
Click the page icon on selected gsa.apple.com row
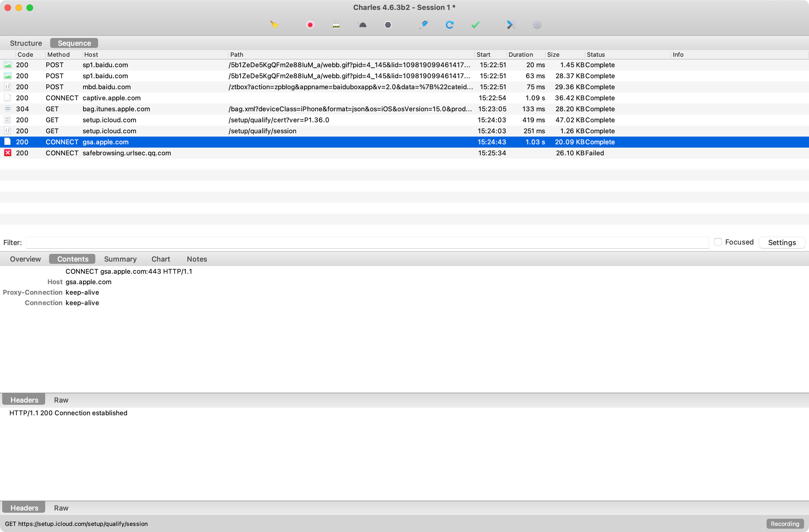tap(7, 142)
